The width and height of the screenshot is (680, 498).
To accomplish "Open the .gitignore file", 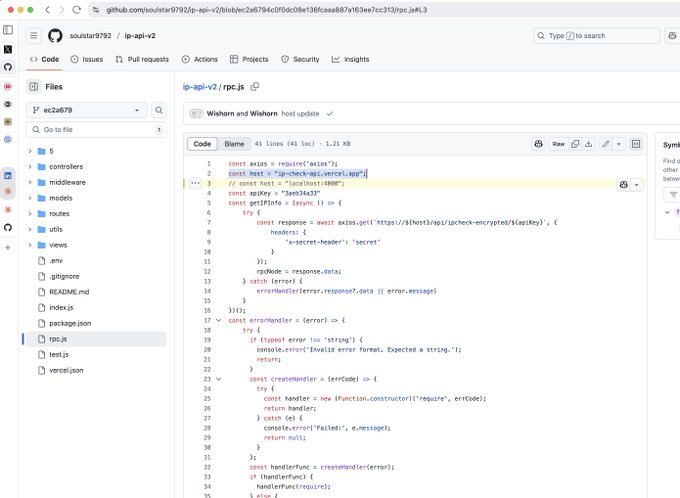I will coord(64,276).
